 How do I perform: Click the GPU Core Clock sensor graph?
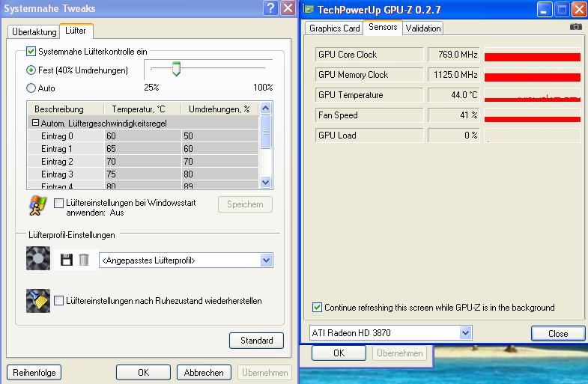533,55
